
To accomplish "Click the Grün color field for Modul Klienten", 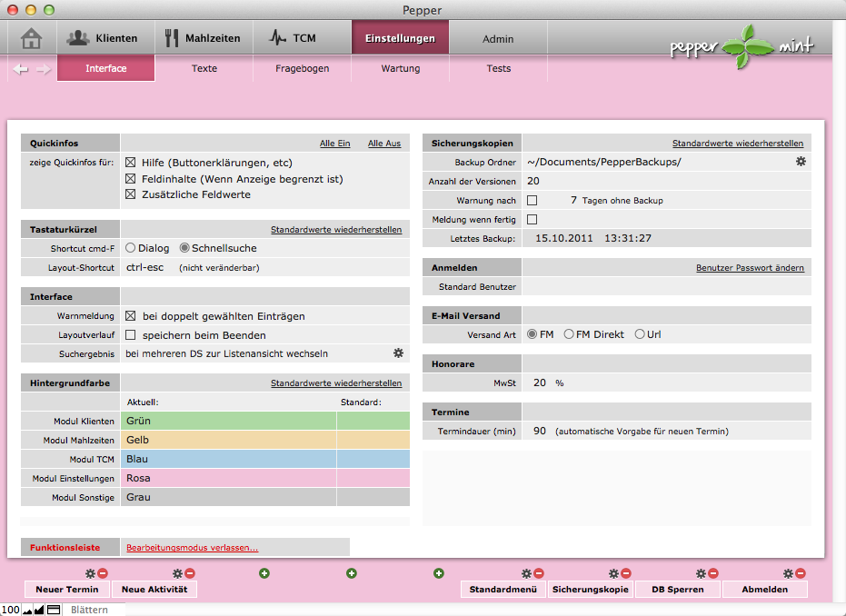I will (x=229, y=421).
